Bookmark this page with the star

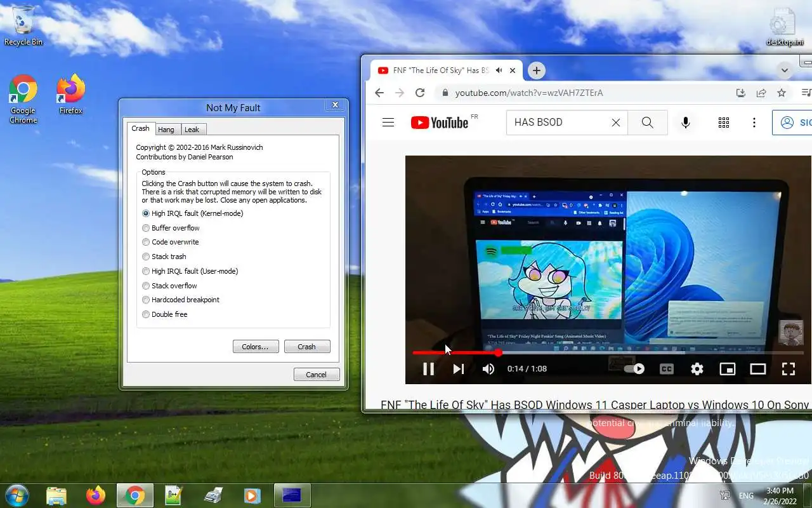click(x=782, y=93)
